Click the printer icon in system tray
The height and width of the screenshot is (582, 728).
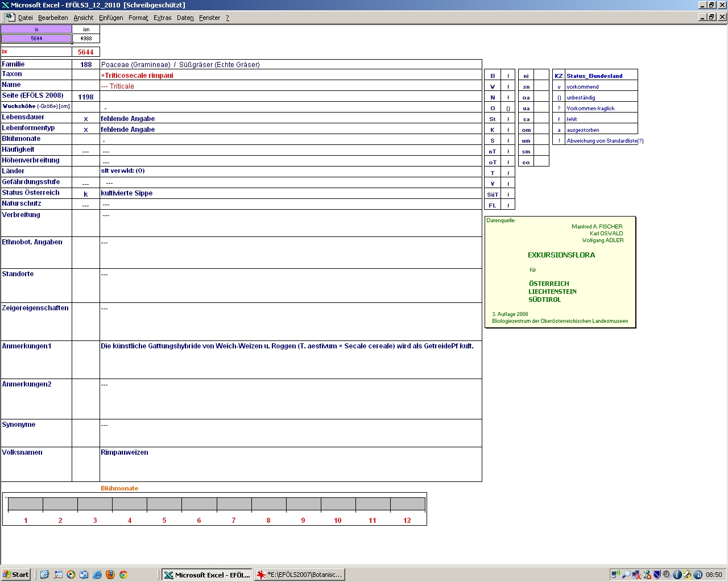pyautogui.click(x=688, y=575)
